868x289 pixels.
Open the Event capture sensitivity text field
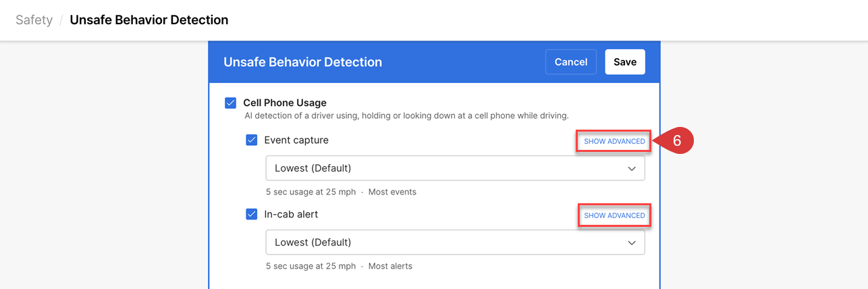point(445,168)
